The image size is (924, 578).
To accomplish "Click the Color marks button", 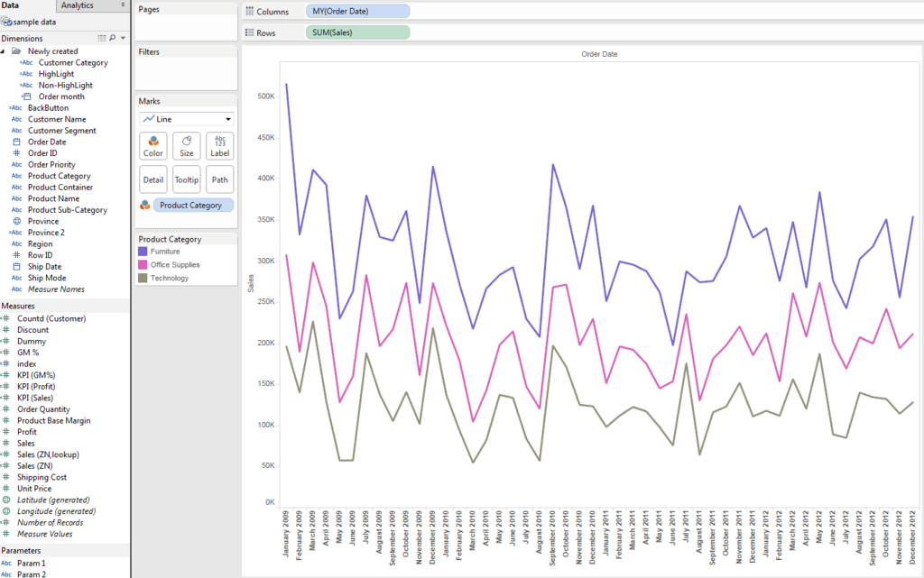I will (x=153, y=147).
